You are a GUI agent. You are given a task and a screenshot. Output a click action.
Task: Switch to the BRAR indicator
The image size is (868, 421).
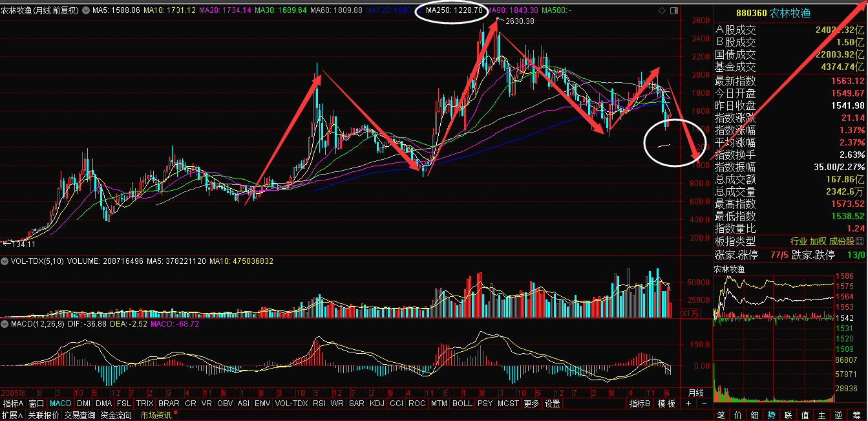(x=169, y=404)
